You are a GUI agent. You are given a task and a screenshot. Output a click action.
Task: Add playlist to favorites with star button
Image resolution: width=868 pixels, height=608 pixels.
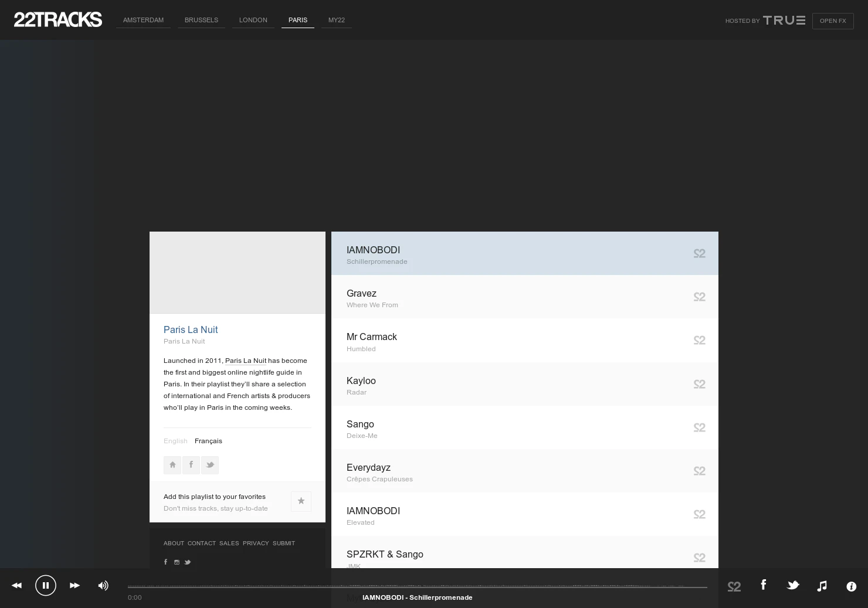(x=301, y=501)
